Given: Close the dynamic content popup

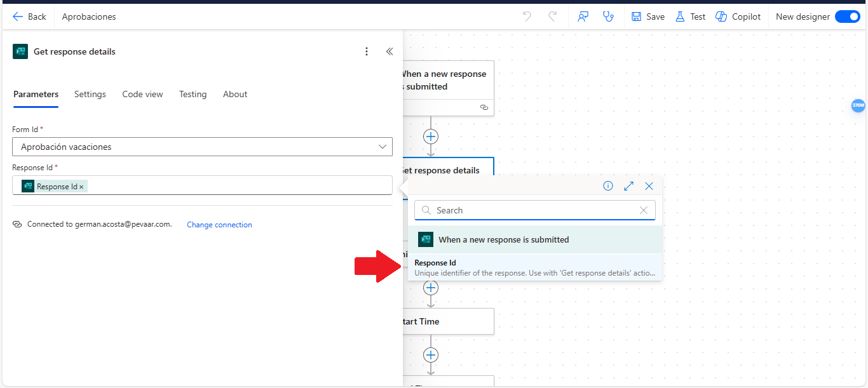Looking at the screenshot, I should click(649, 186).
